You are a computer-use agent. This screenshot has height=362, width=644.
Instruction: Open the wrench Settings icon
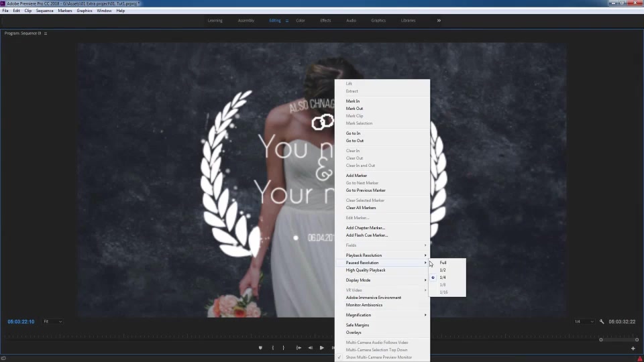602,322
